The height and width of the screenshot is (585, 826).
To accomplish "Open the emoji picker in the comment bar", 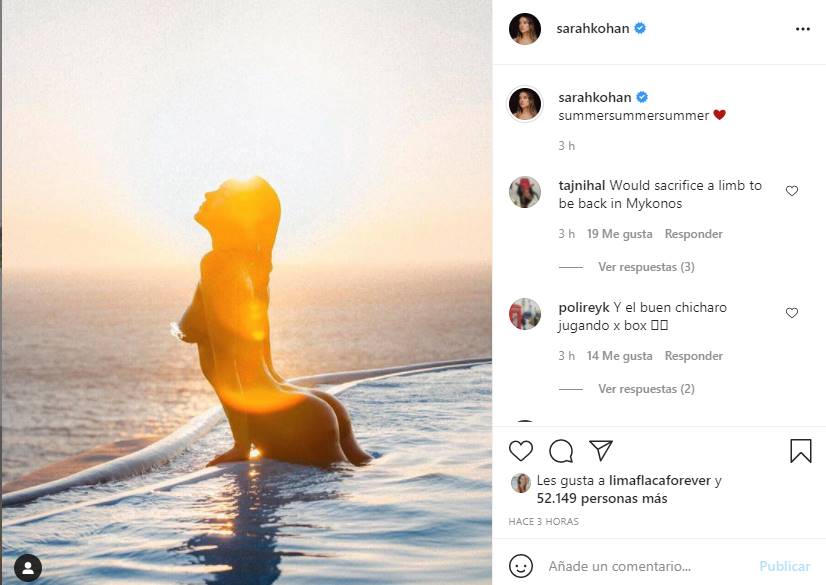I will [519, 565].
